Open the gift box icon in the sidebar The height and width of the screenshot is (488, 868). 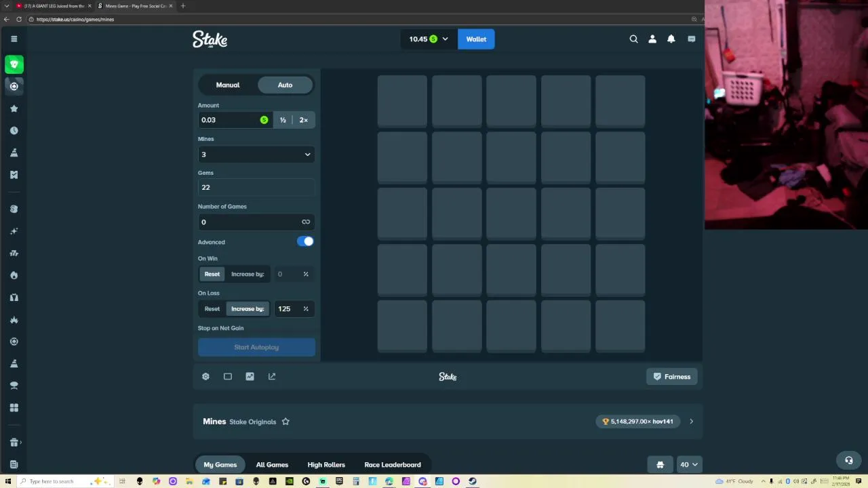[14, 442]
